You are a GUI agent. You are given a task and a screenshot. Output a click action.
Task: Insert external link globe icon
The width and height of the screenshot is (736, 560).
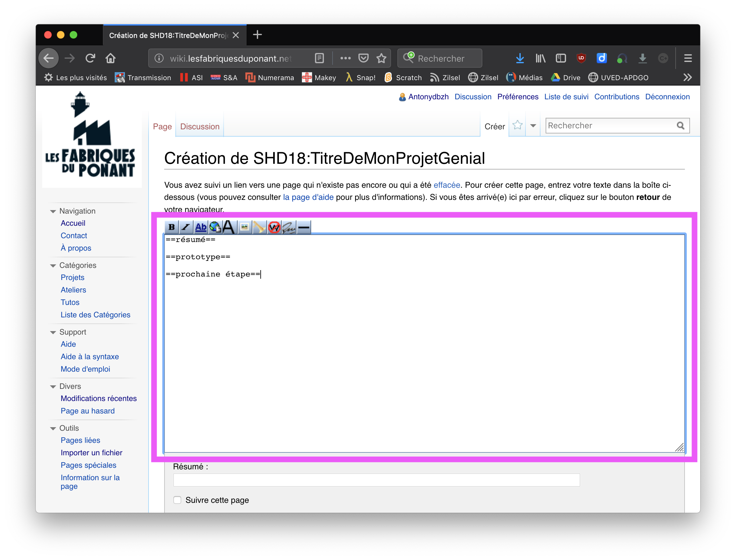[x=215, y=227]
